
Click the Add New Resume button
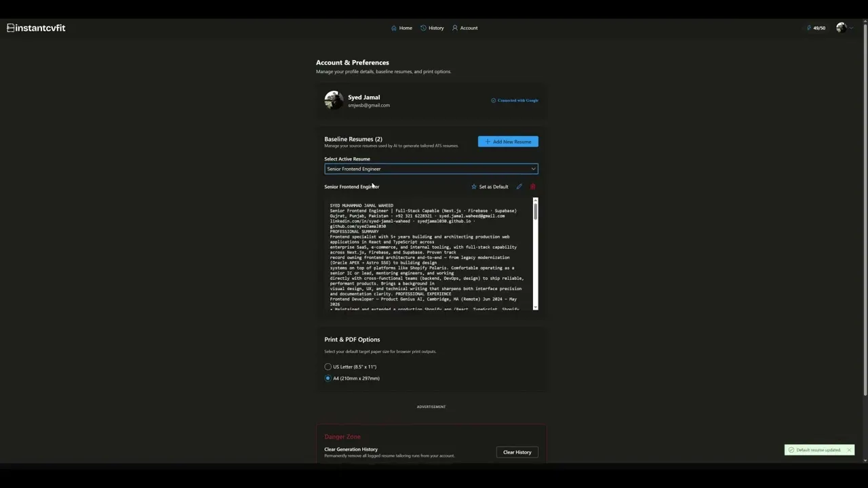[508, 142]
